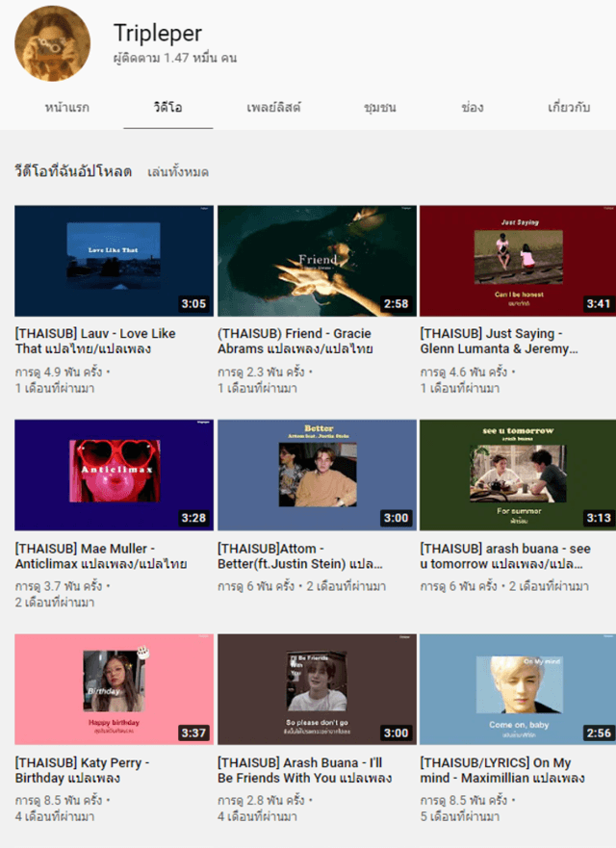Click title [THAISUB] Katy Perry - Birthday
This screenshot has width=616, height=848.
tap(82, 770)
